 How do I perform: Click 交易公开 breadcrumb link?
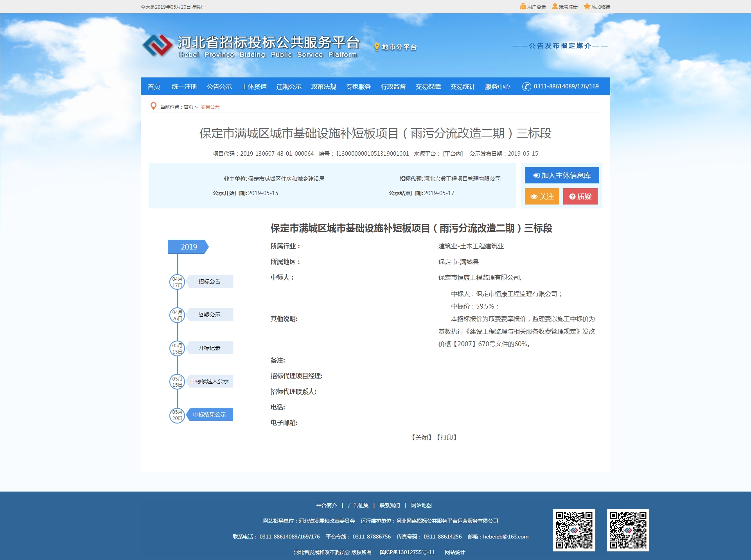pos(210,107)
